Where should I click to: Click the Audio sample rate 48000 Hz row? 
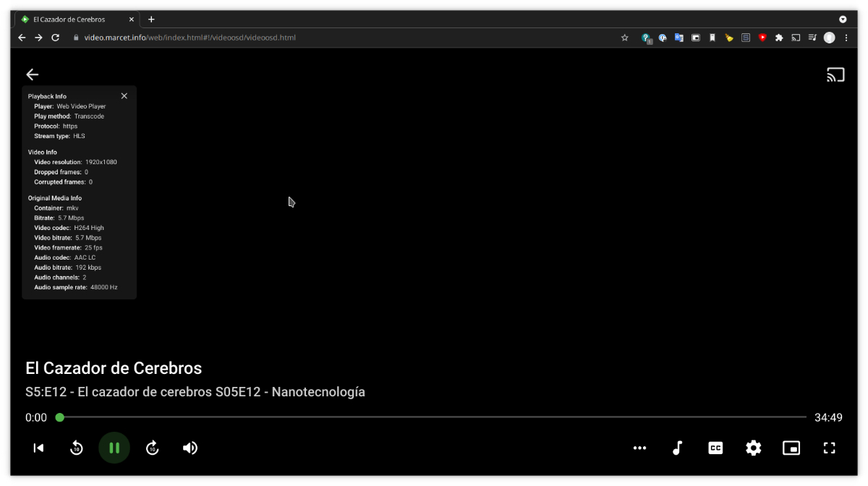[x=76, y=287]
